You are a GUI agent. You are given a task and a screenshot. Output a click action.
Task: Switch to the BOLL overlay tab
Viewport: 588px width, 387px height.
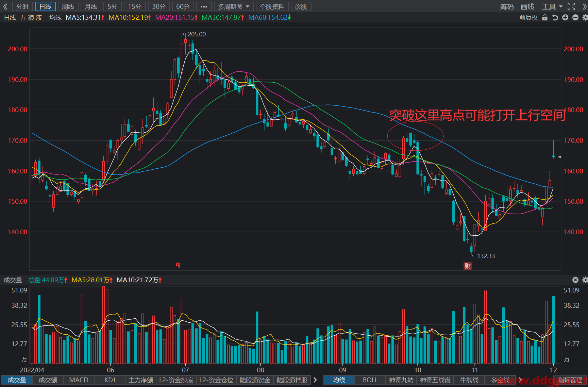point(370,380)
